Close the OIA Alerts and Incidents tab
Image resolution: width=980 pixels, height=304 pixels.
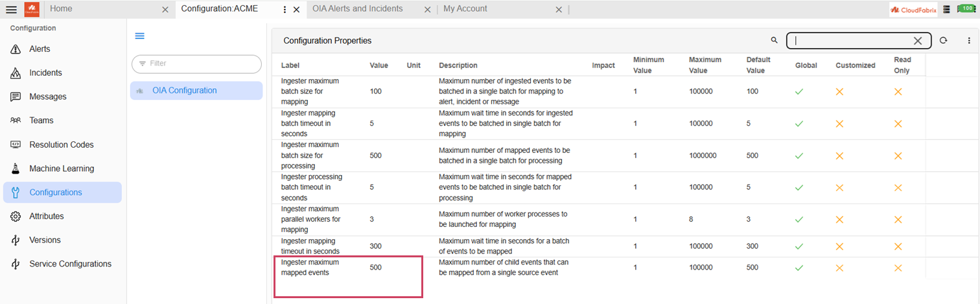tap(427, 10)
